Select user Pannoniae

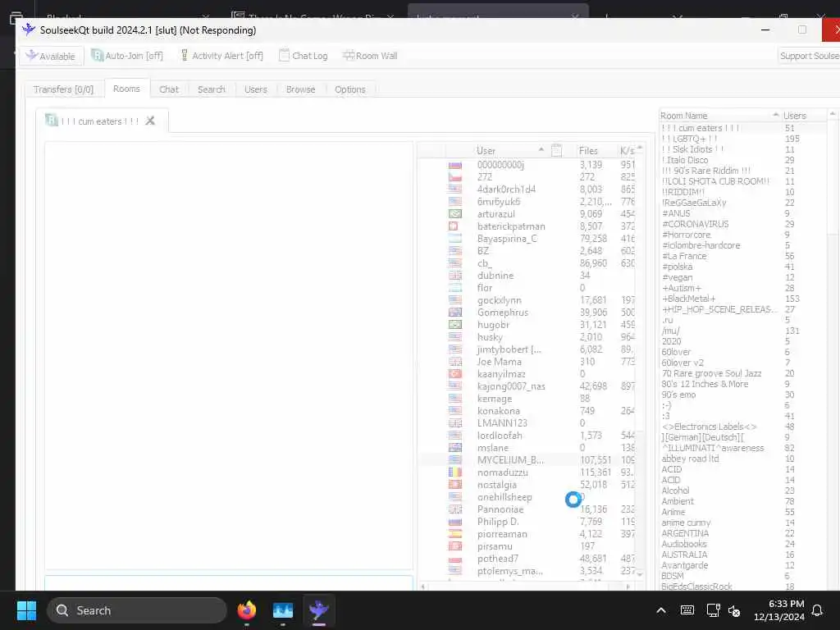point(500,509)
